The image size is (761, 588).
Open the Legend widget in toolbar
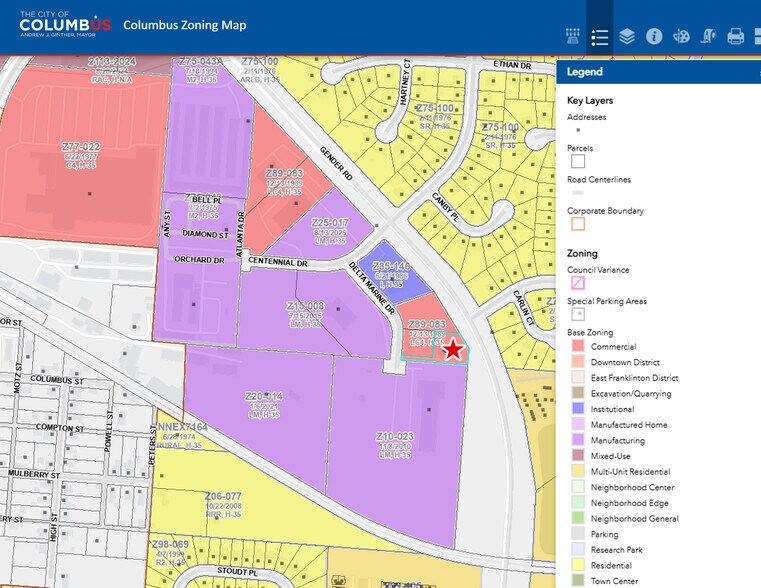pos(600,37)
